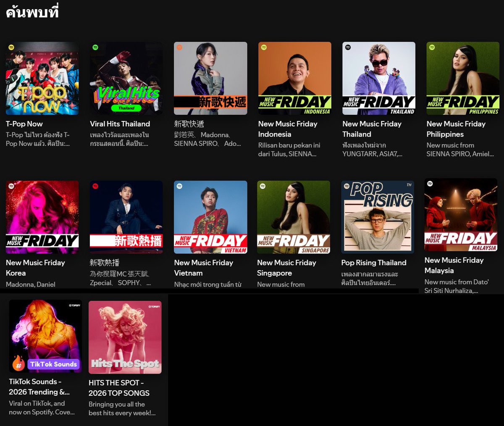Click the Spotify logo on Pop Rising cover
Image resolution: width=504 pixels, height=426 pixels.
point(347,186)
